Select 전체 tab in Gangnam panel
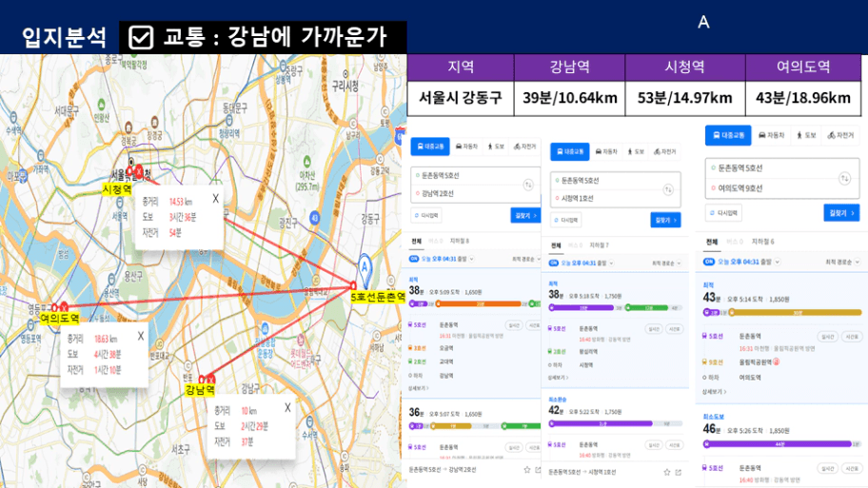This screenshot has height=488, width=868. pyautogui.click(x=416, y=242)
